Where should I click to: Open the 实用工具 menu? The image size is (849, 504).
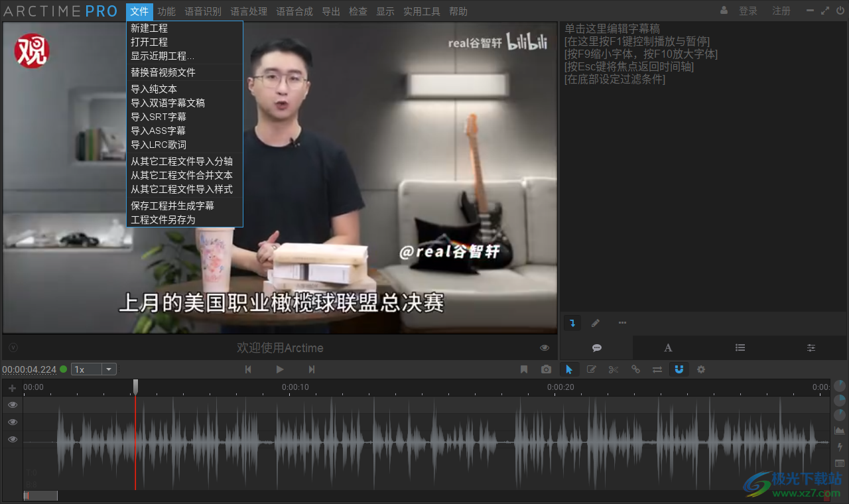pos(422,11)
